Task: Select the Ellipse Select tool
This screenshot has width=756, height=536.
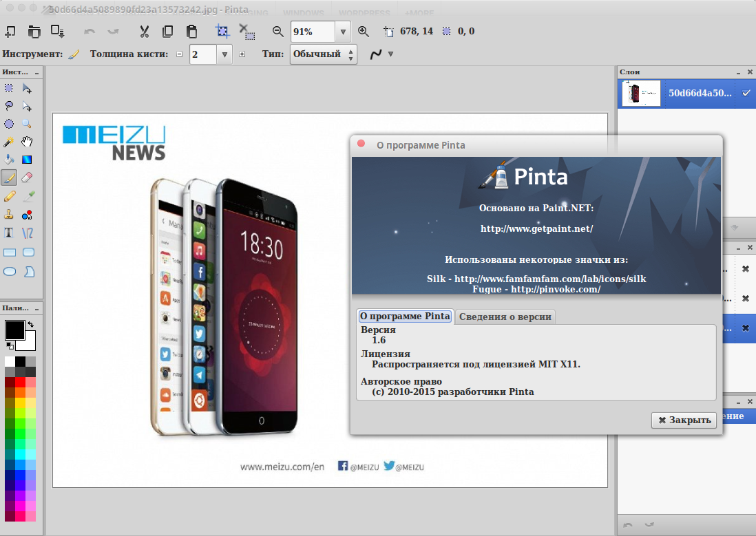Action: coord(9,124)
